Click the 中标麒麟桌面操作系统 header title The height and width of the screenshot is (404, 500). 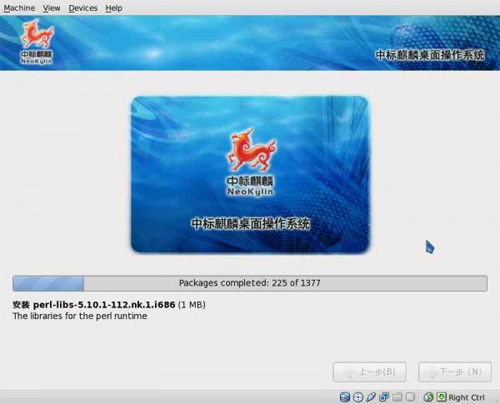430,55
